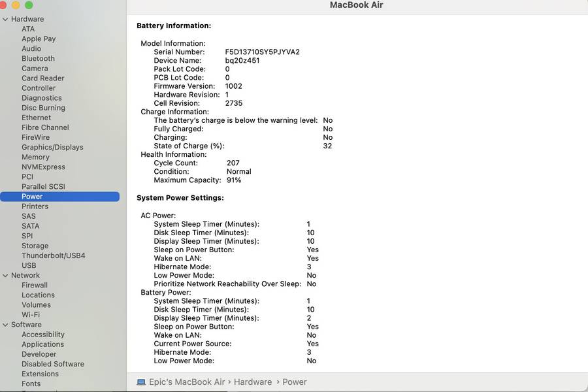This screenshot has height=392, width=588.
Task: Click the laptop icon in the path bar
Action: (141, 382)
